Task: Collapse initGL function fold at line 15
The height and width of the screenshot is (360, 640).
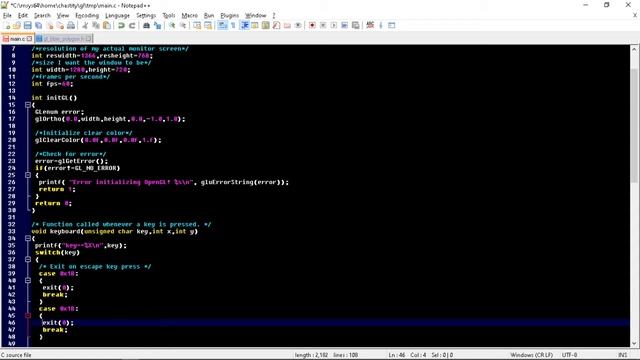Action: pyautogui.click(x=28, y=105)
